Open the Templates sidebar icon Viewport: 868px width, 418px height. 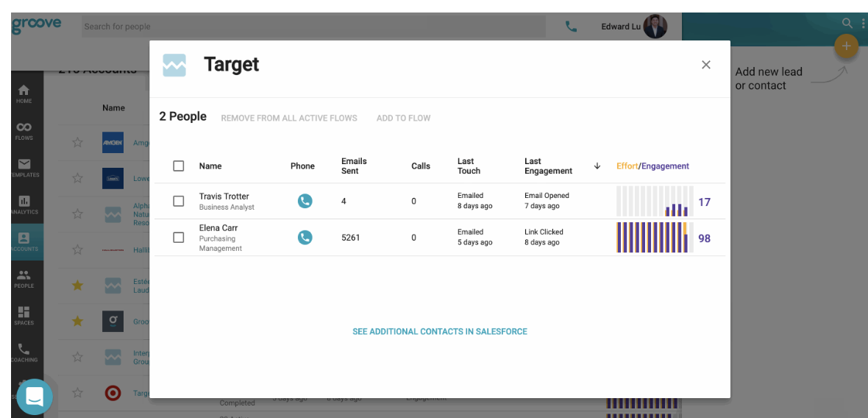[x=24, y=168]
